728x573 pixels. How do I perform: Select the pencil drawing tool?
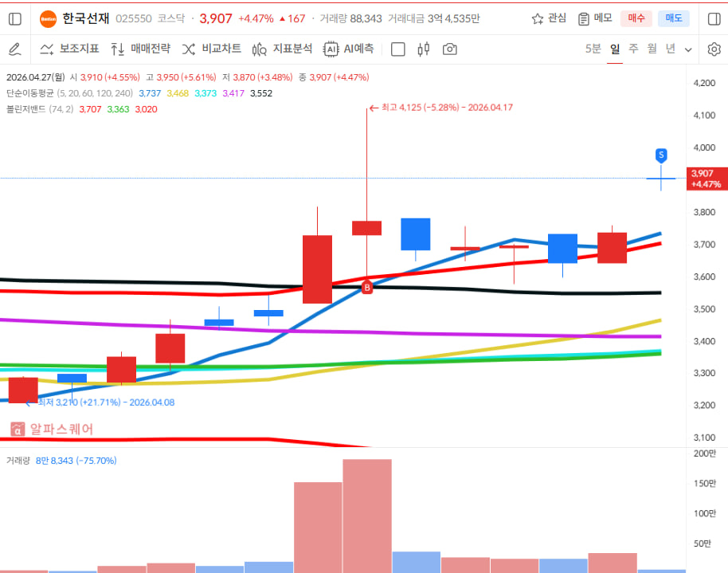click(x=14, y=49)
